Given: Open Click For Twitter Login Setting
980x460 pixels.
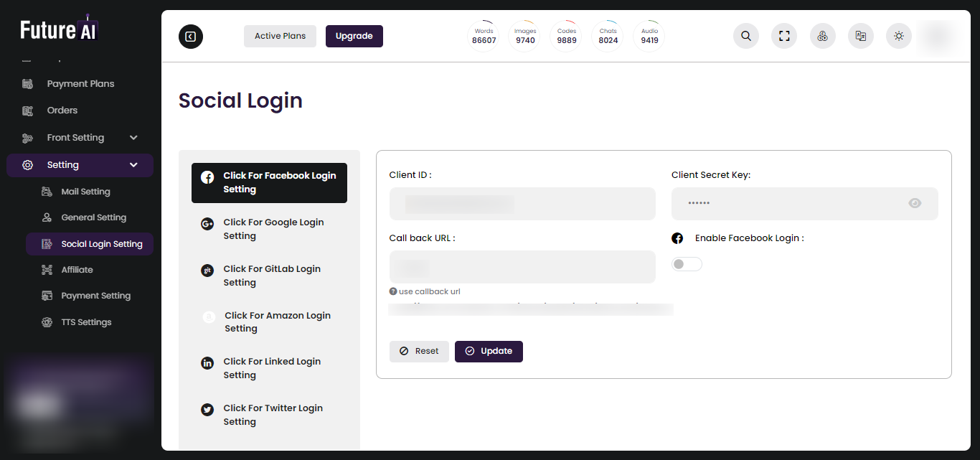Looking at the screenshot, I should pyautogui.click(x=273, y=414).
